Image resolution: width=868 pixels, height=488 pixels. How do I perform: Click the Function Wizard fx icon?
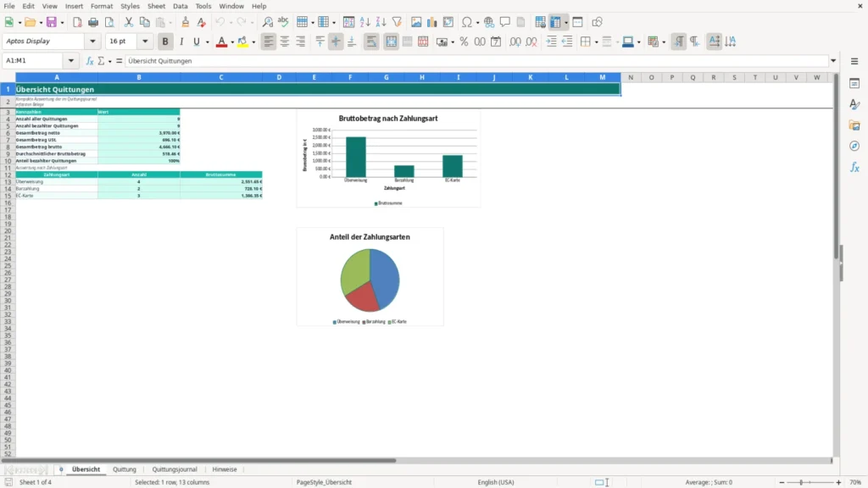(90, 61)
